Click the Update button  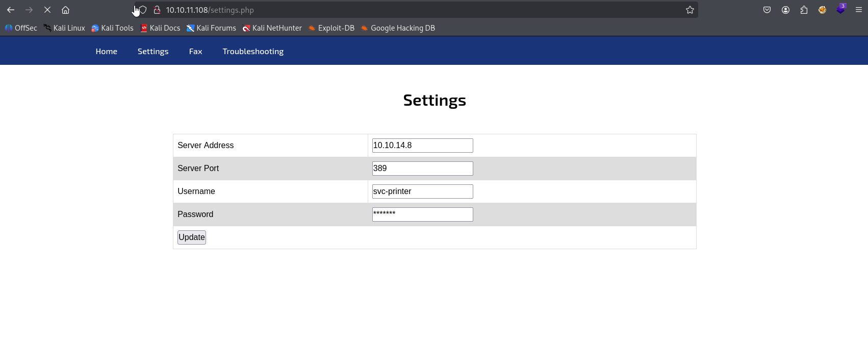[x=192, y=237]
